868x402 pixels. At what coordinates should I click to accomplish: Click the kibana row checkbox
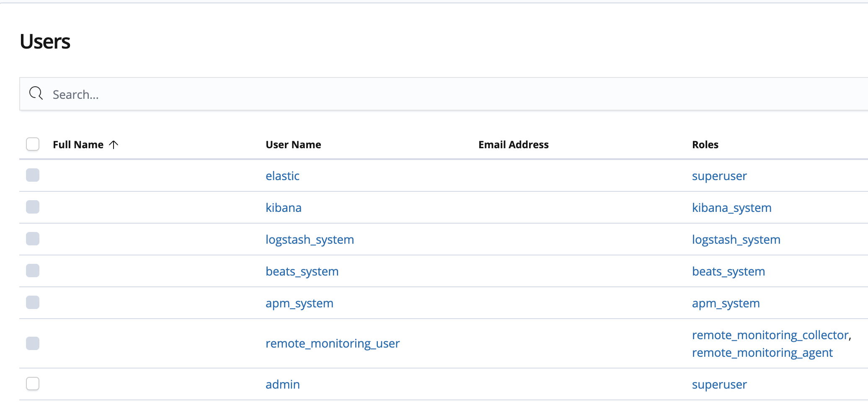click(x=33, y=207)
